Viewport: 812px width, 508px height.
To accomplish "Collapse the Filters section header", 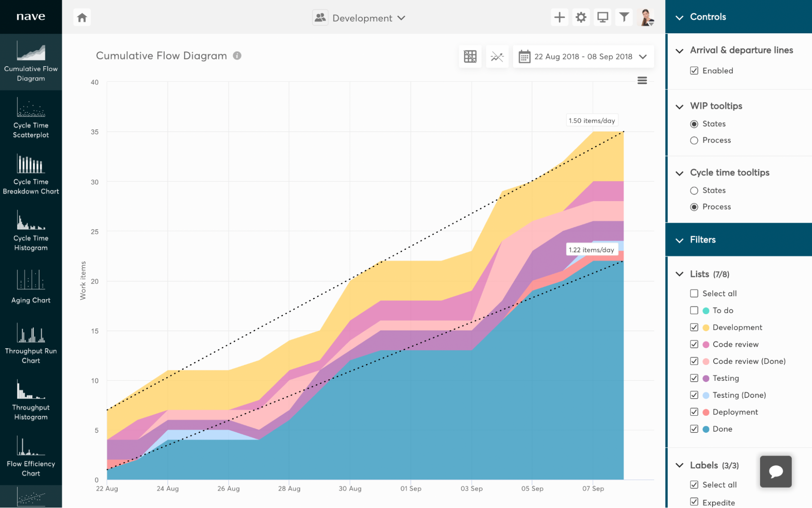I will coord(679,240).
